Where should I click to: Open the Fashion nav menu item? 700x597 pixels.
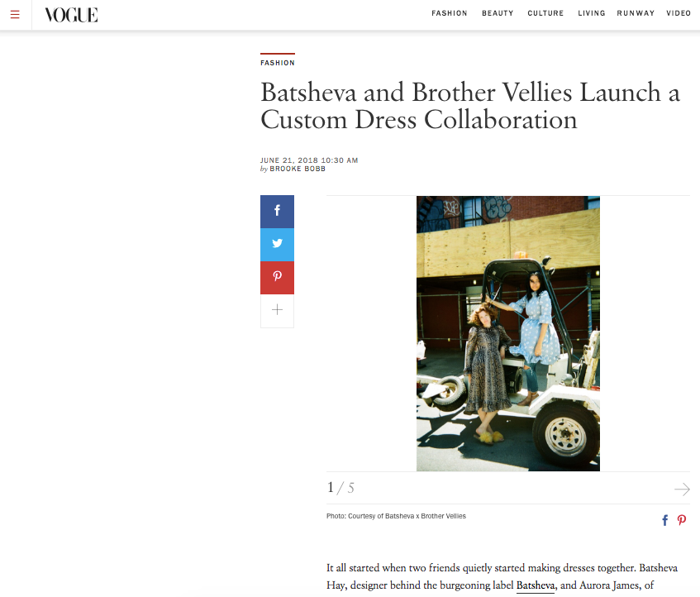click(449, 13)
